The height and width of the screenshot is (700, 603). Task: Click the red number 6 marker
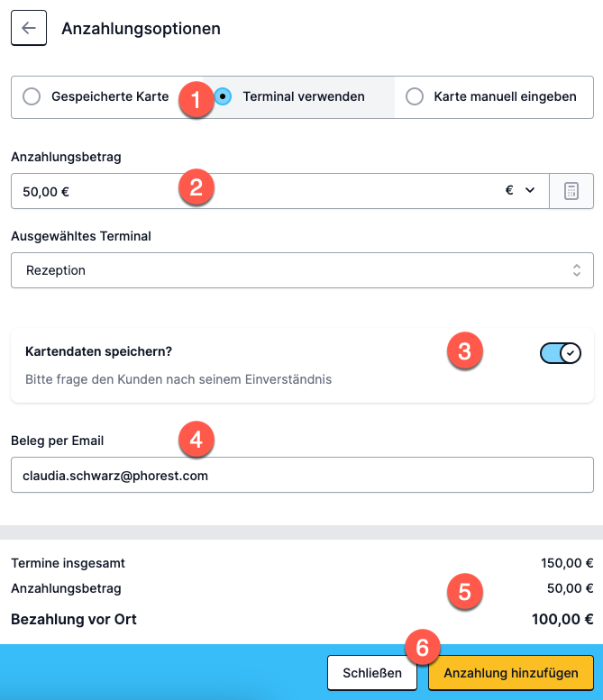tap(422, 648)
